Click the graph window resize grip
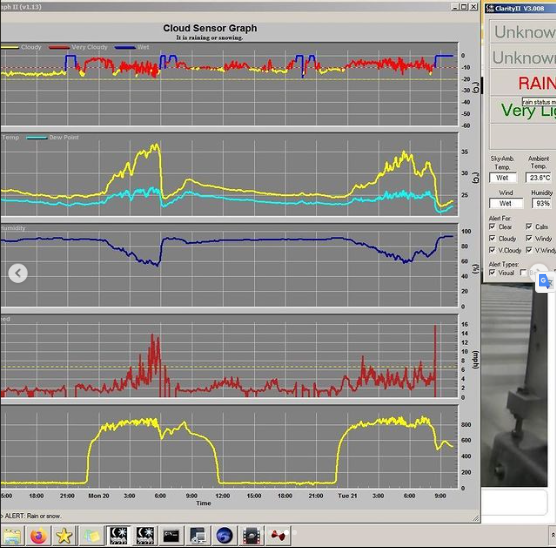The height and width of the screenshot is (548, 556). 476,518
